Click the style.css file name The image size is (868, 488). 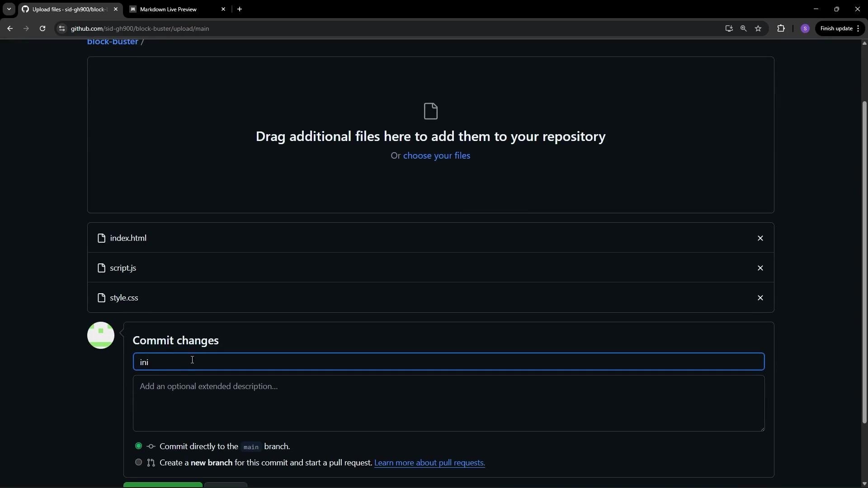point(124,298)
